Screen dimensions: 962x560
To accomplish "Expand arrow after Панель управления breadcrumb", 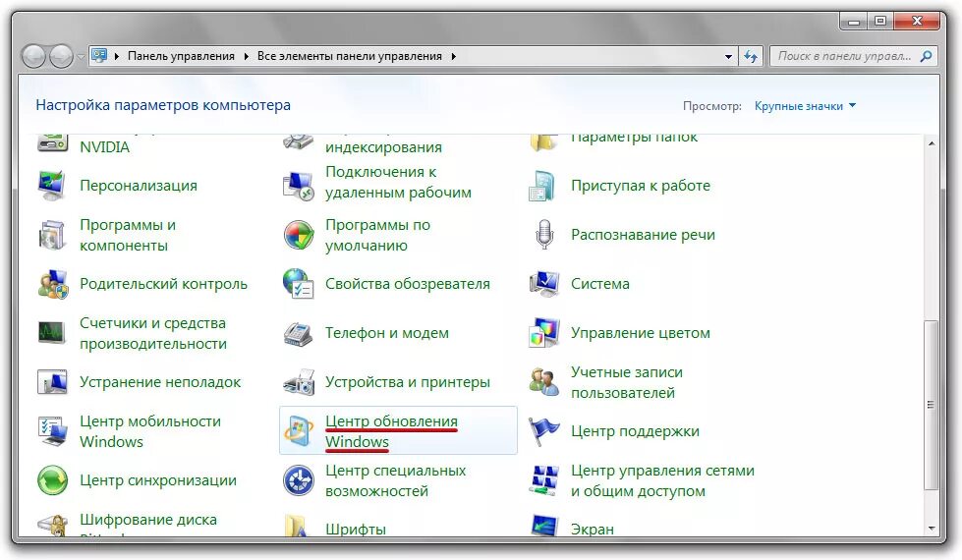I will (246, 56).
